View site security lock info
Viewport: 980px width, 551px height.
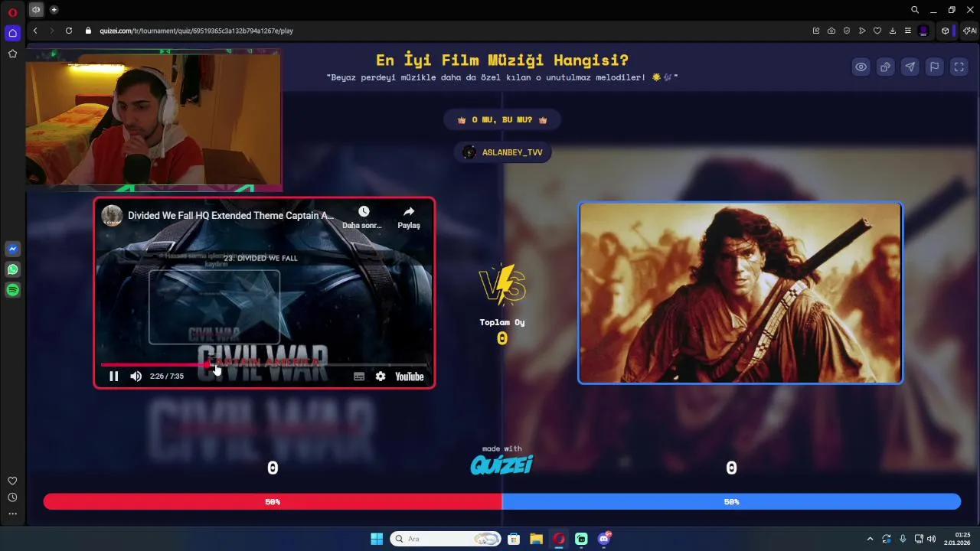point(88,31)
